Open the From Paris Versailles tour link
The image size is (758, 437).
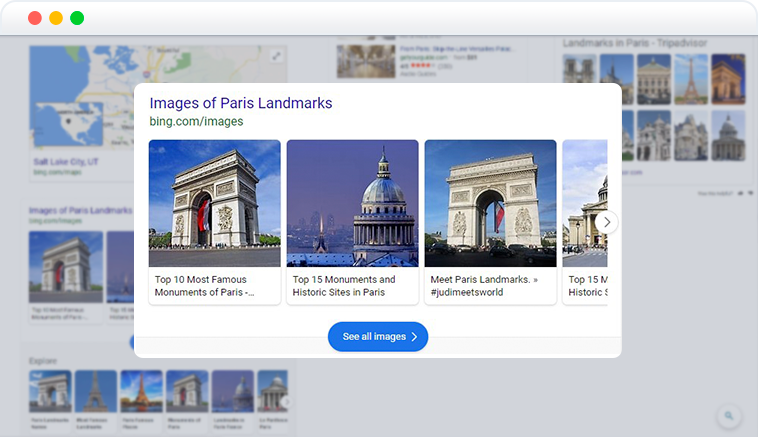pyautogui.click(x=457, y=49)
